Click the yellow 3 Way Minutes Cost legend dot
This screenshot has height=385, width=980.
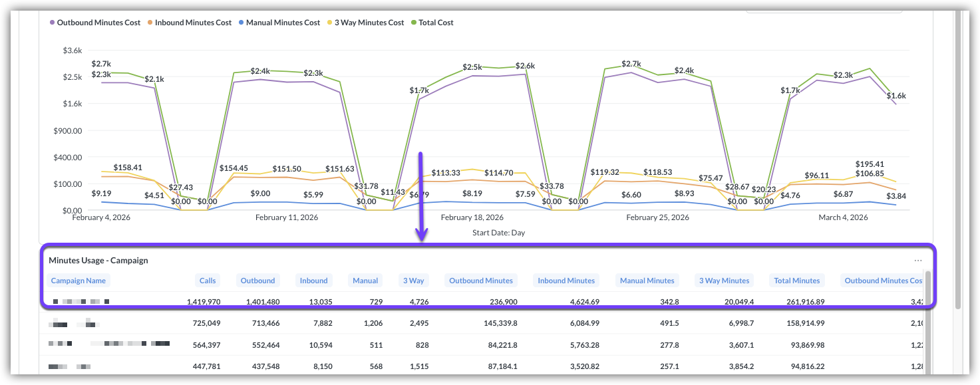[x=331, y=23]
